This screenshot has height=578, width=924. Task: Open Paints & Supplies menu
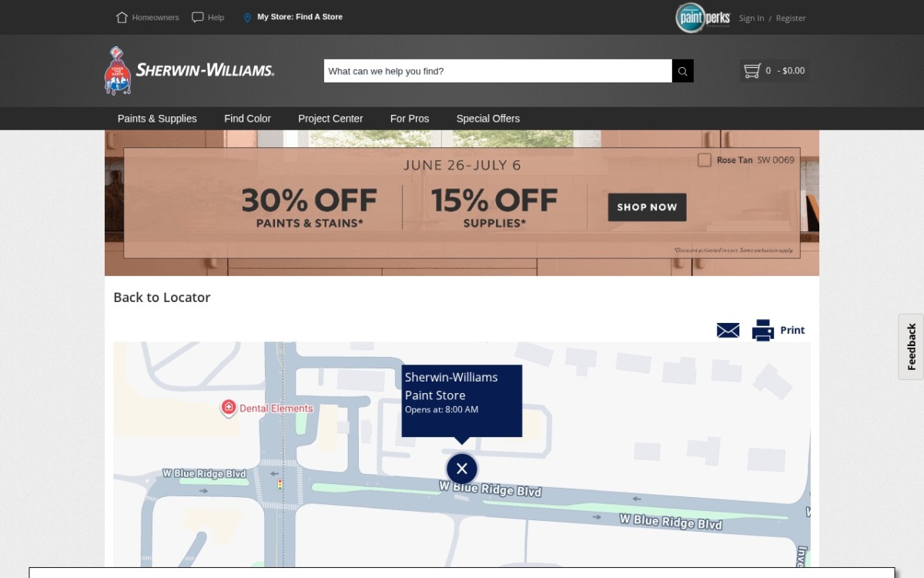(157, 119)
